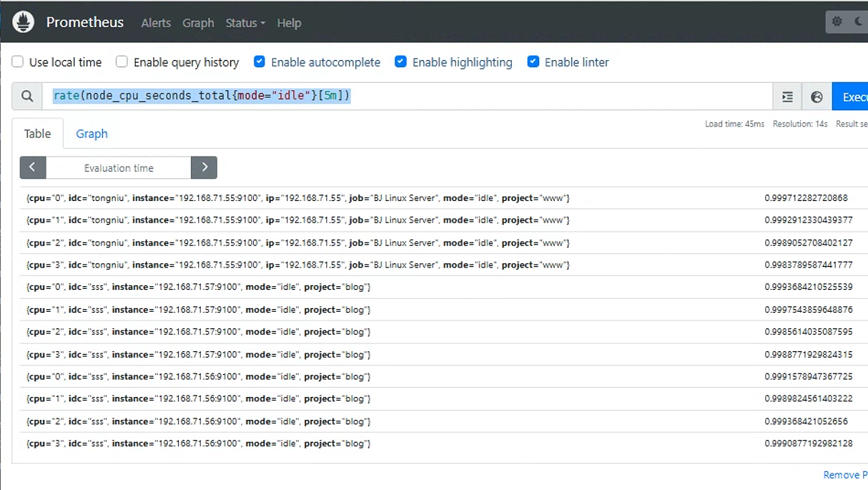Click the magnifier icon beside the query
The width and height of the screenshot is (868, 490).
point(27,97)
